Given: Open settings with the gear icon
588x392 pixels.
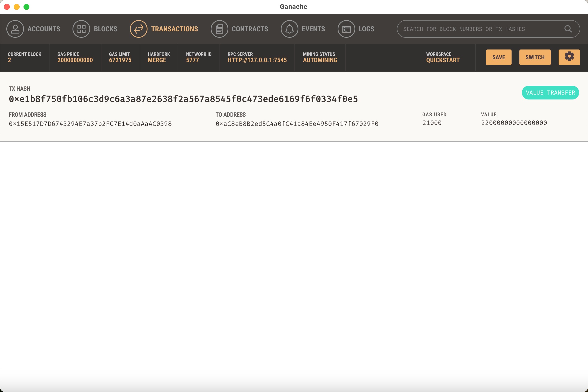Looking at the screenshot, I should (x=569, y=57).
